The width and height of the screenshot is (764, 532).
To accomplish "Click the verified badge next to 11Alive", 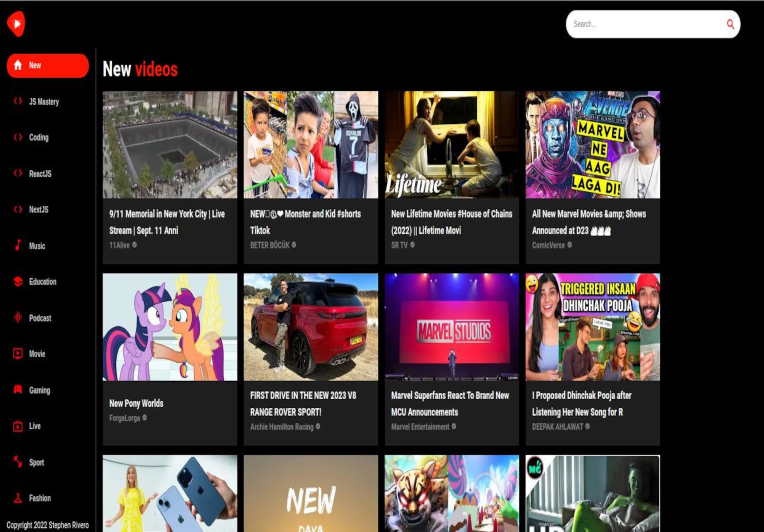I will pos(134,244).
